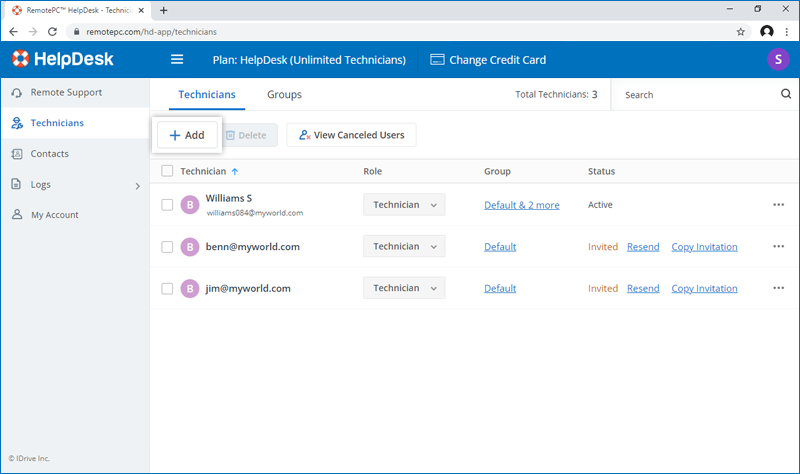Click Resend link for benn@myworld.com
The image size is (800, 474).
point(643,247)
